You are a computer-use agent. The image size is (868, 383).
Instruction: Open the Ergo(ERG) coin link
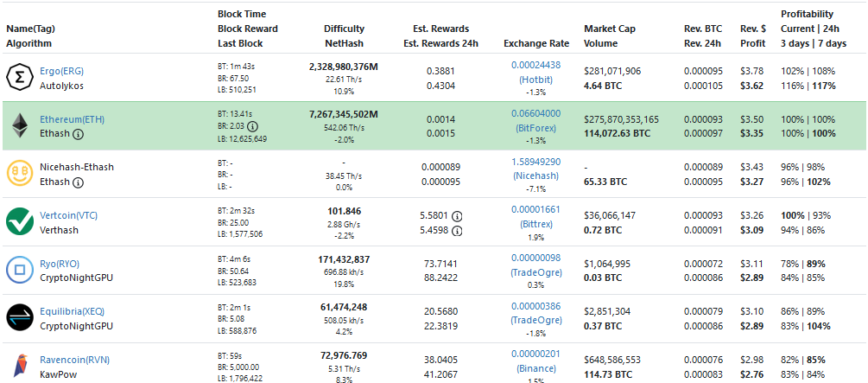[x=61, y=71]
